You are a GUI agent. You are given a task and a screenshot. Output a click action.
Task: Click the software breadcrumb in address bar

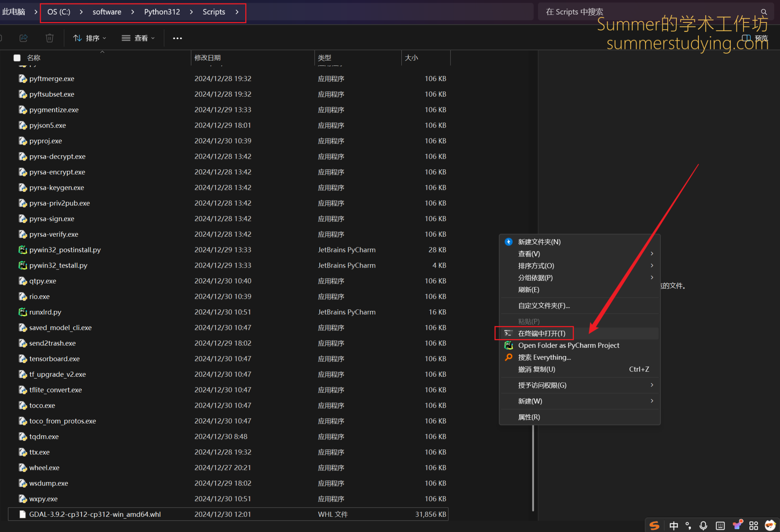107,12
